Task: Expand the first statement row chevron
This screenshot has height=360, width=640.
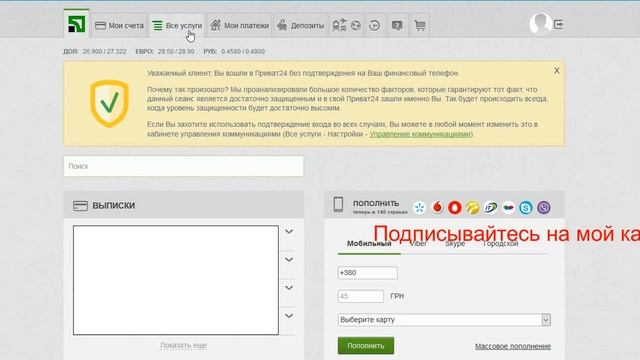Action: coord(289,231)
